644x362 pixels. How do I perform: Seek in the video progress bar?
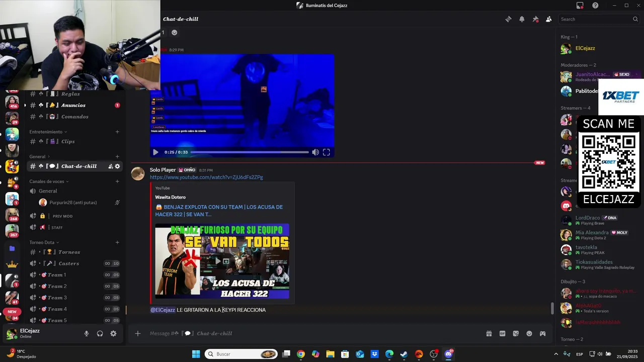point(250,152)
